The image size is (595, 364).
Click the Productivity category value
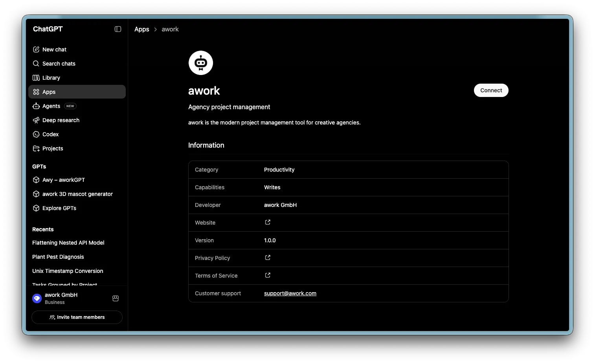coord(279,170)
